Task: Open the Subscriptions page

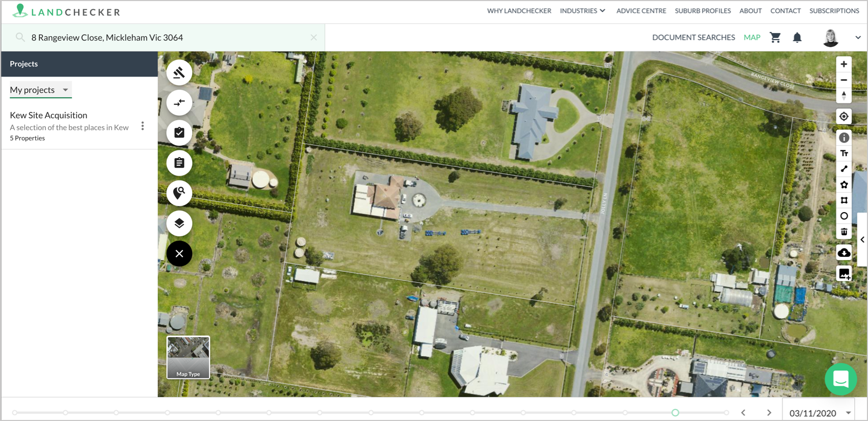Action: pyautogui.click(x=834, y=11)
